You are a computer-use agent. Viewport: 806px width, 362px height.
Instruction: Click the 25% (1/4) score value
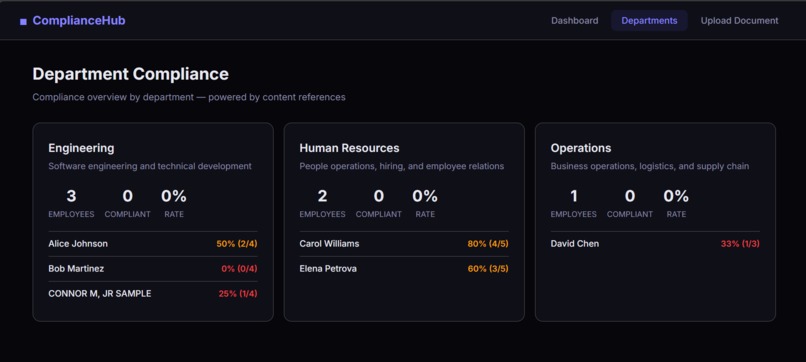tap(237, 294)
